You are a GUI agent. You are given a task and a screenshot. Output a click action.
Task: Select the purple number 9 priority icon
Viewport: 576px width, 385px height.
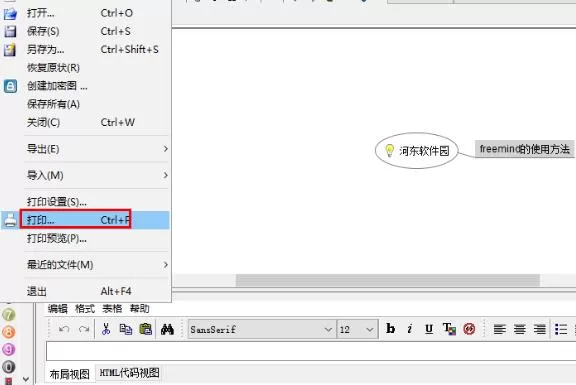tap(9, 349)
